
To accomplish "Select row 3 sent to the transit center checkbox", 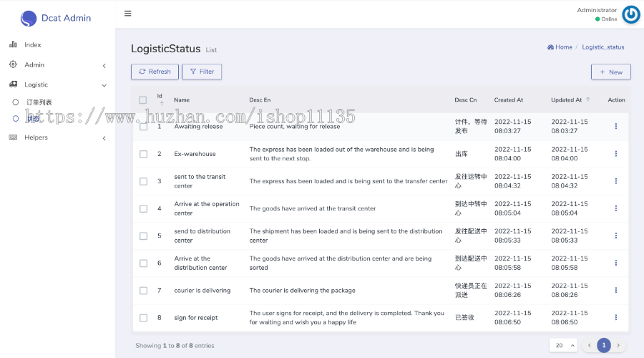I will (x=143, y=181).
